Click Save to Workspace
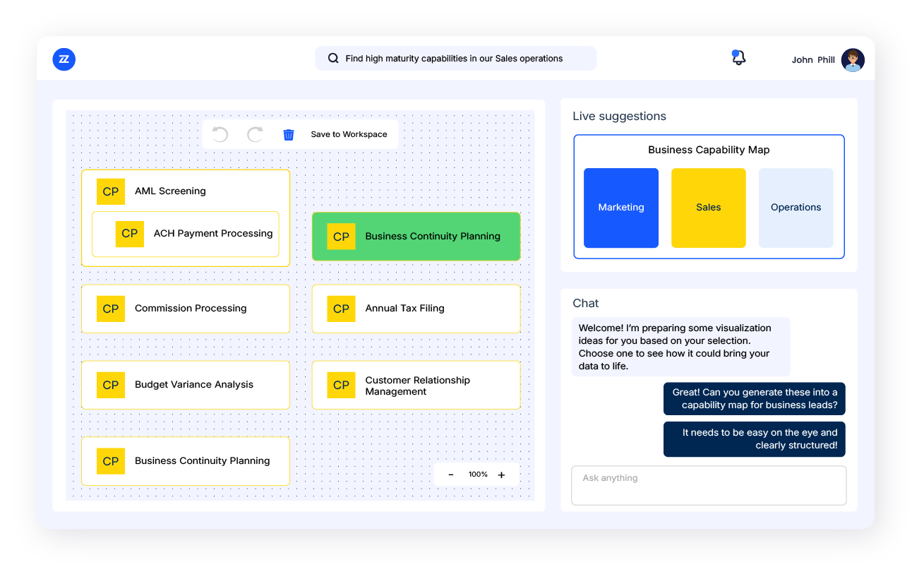This screenshot has height=579, width=924. tap(349, 134)
